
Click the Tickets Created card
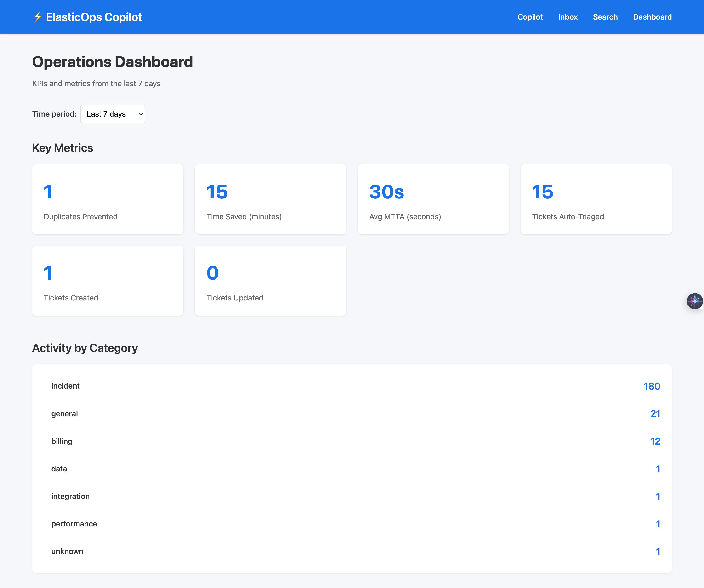[108, 281]
